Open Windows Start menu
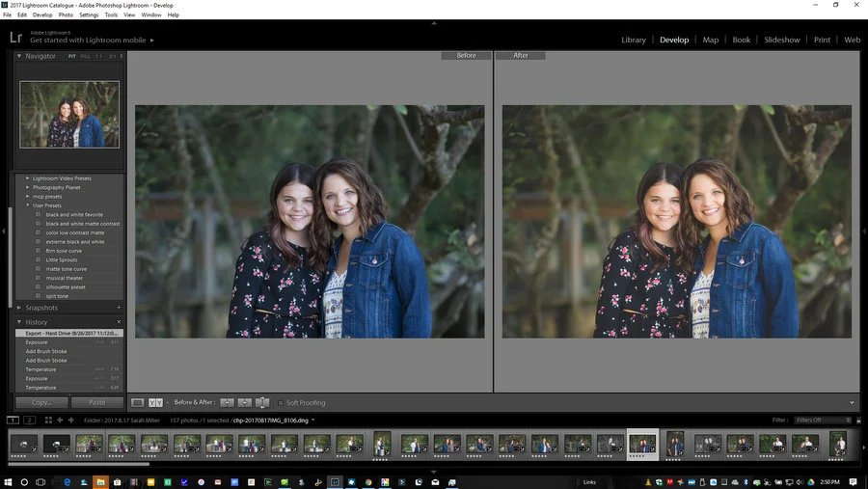 pyautogui.click(x=8, y=482)
